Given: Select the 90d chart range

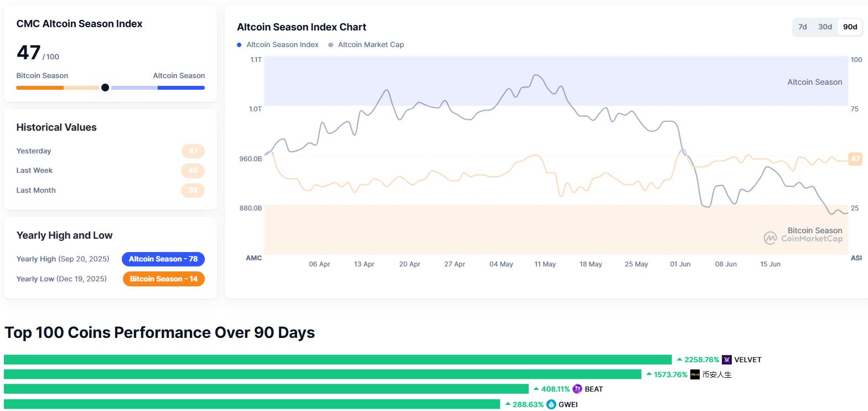Looking at the screenshot, I should pyautogui.click(x=850, y=27).
